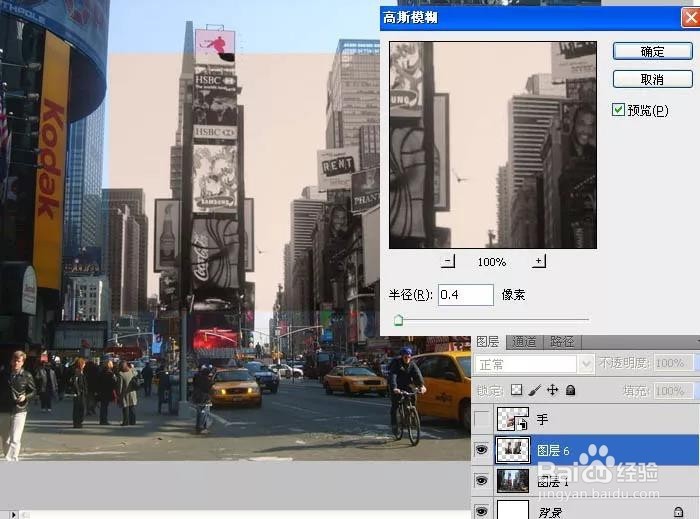Viewport: 700px width, 519px height.
Task: Toggle lock transparent pixels icon
Action: click(517, 390)
